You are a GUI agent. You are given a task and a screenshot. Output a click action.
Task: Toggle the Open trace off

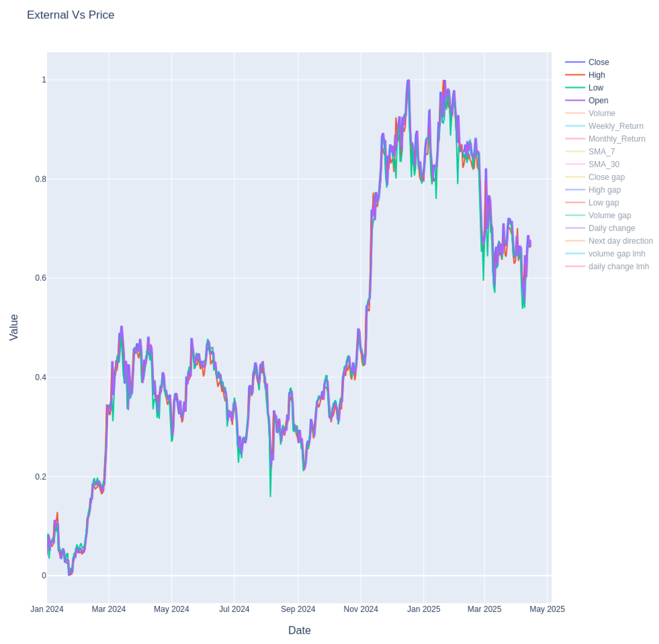point(598,100)
